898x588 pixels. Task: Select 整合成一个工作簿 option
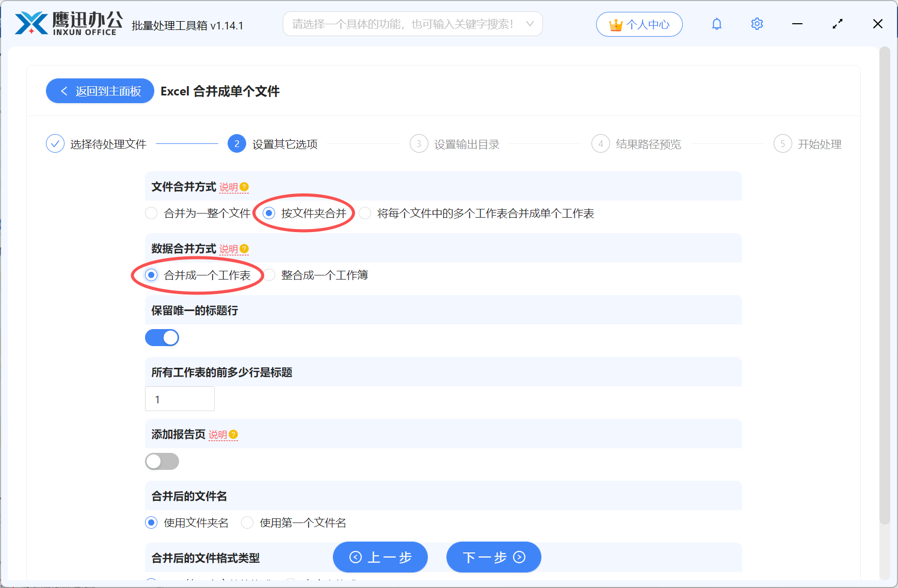click(270, 275)
